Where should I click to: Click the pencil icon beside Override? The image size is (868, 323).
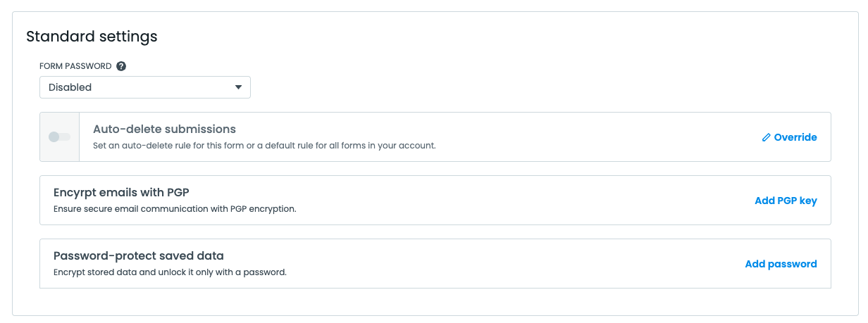(767, 138)
